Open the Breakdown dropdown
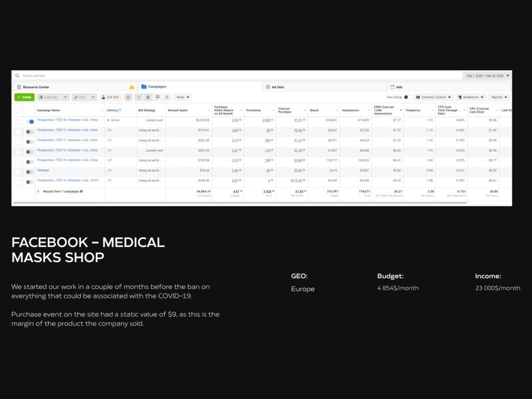Viewport: 532px width, 399px height. click(471, 97)
